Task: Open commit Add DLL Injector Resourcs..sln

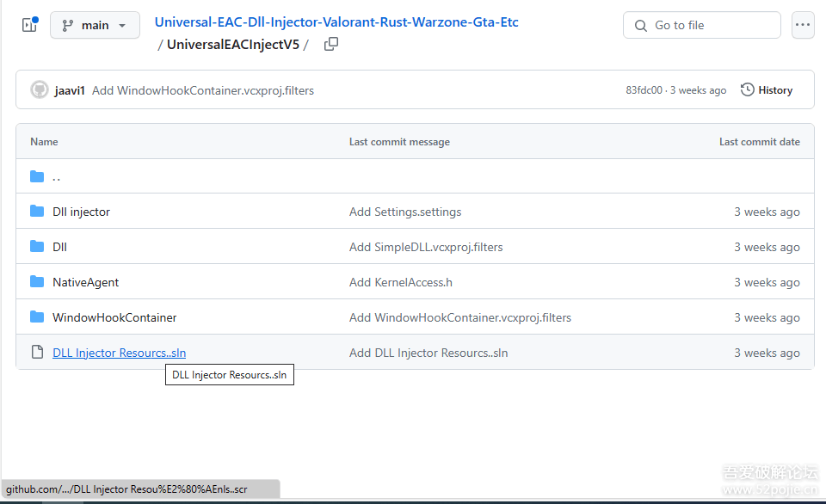Action: pos(428,353)
